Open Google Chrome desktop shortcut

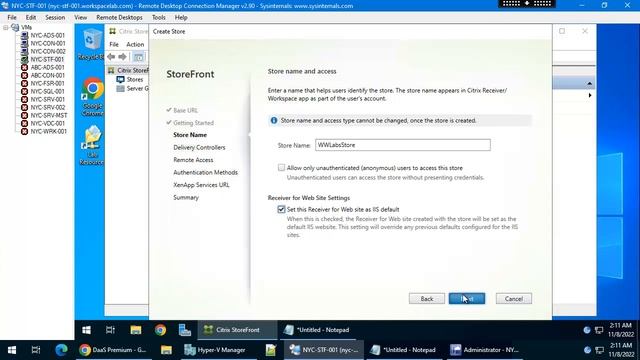click(x=93, y=97)
